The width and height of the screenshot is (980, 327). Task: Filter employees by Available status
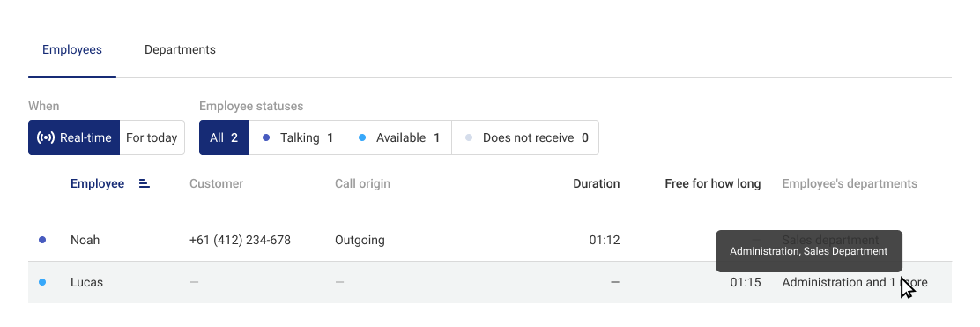[398, 137]
